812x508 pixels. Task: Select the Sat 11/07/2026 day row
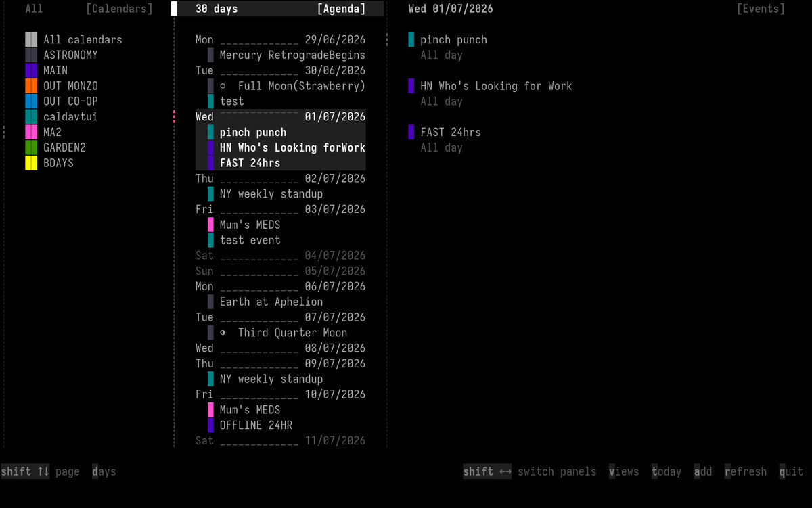pos(280,440)
